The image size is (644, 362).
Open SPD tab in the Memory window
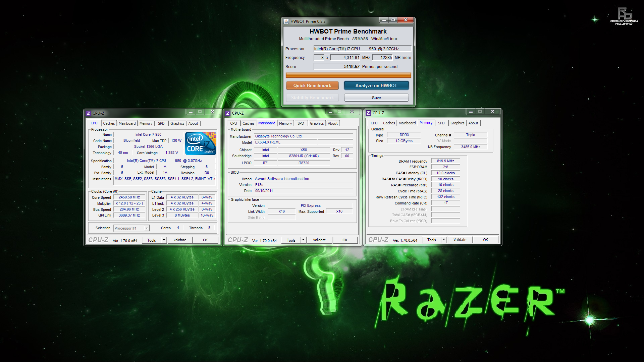tap(441, 123)
